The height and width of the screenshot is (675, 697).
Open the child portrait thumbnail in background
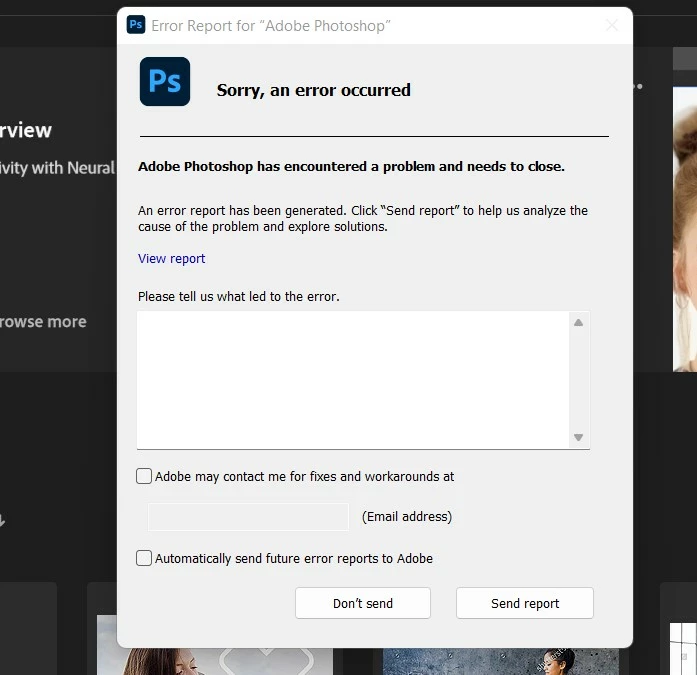[685, 229]
